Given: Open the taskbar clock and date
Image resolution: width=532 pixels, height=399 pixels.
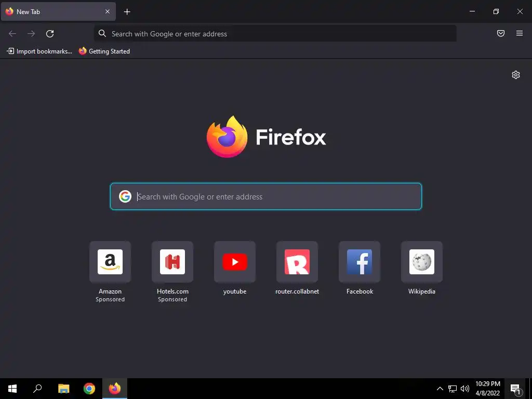Looking at the screenshot, I should point(487,389).
